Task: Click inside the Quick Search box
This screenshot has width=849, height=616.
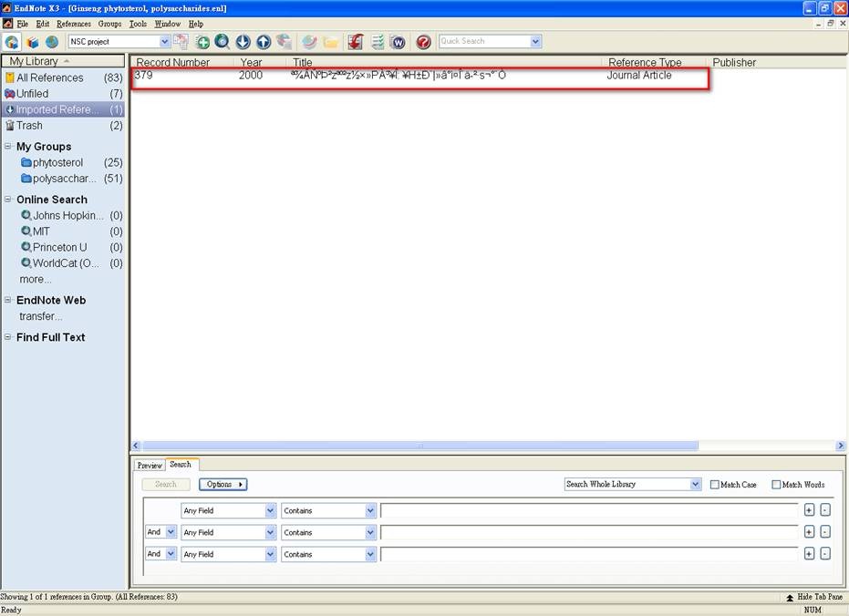Action: (x=484, y=41)
